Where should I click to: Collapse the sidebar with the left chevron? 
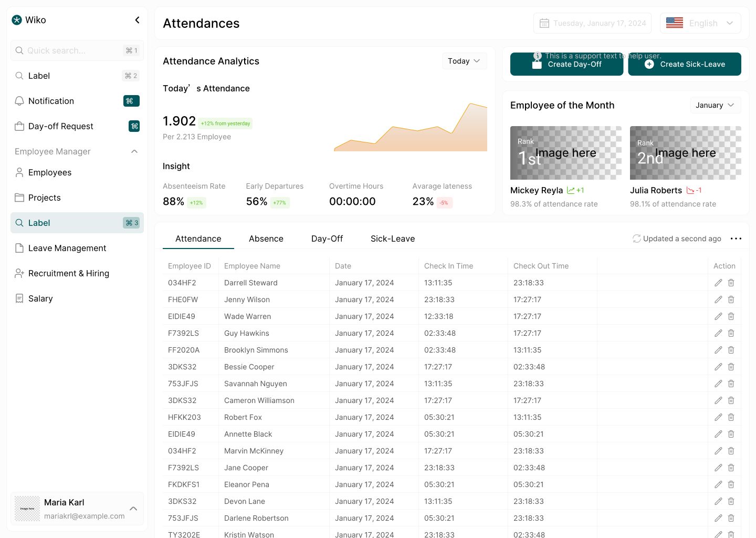point(137,20)
